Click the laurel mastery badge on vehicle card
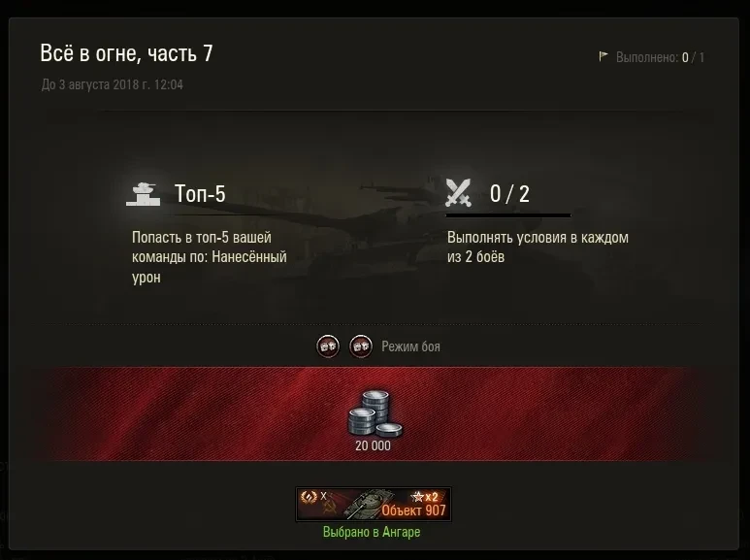 coord(309,497)
